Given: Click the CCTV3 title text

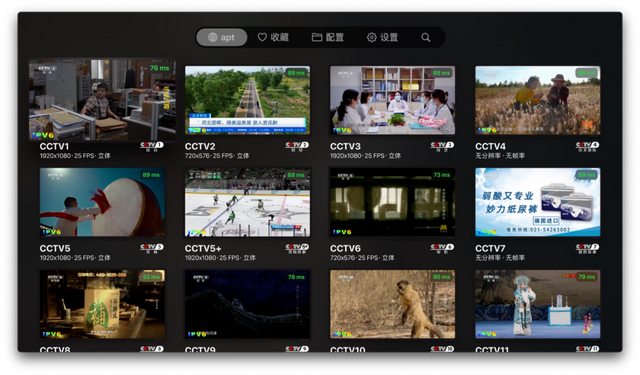Looking at the screenshot, I should tap(345, 146).
